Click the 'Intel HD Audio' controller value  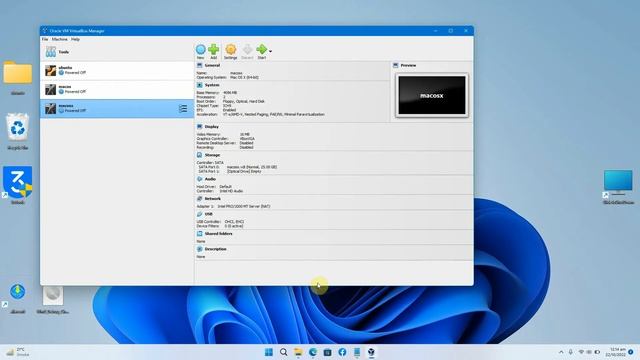[231, 191]
